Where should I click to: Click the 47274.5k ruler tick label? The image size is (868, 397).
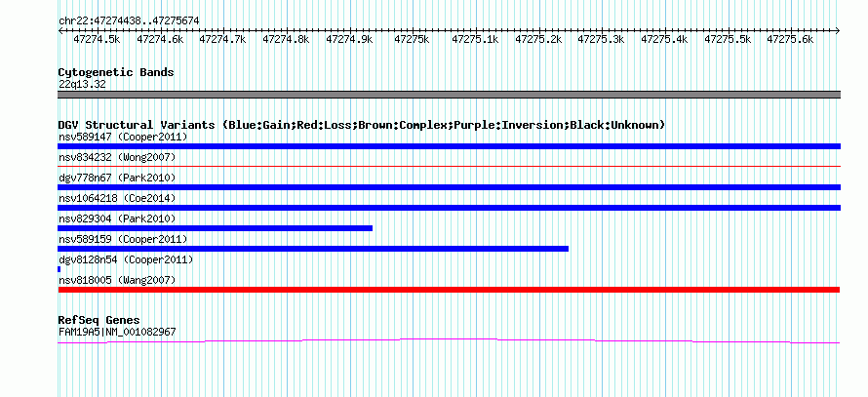tap(97, 39)
